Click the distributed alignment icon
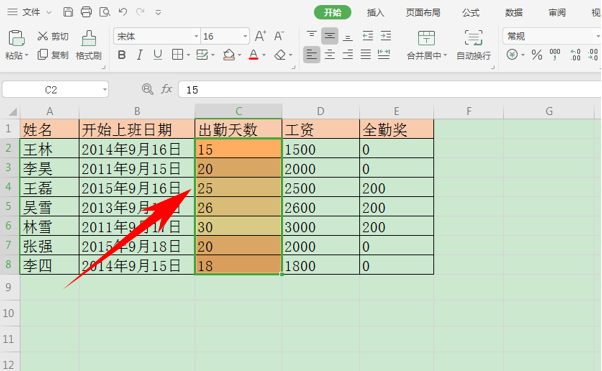 (384, 55)
